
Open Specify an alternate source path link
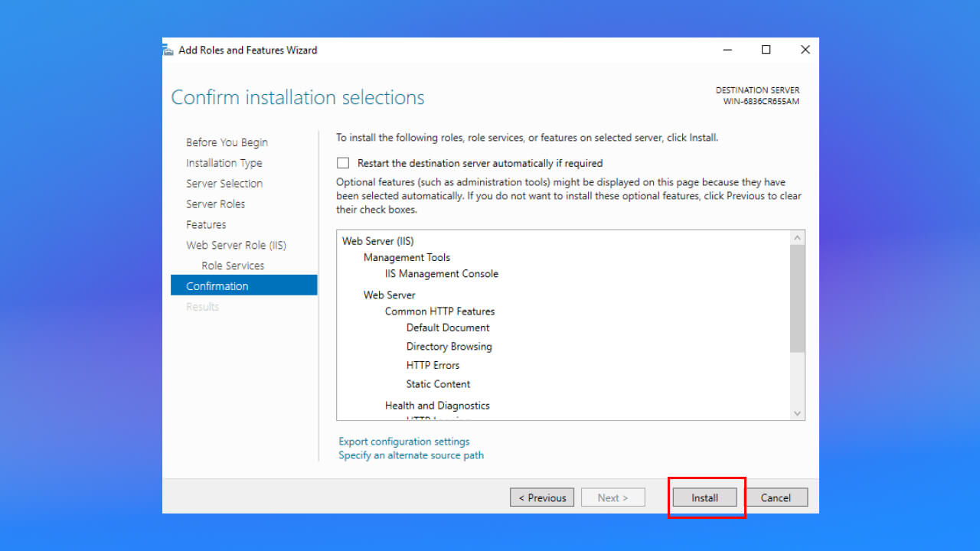(x=411, y=455)
